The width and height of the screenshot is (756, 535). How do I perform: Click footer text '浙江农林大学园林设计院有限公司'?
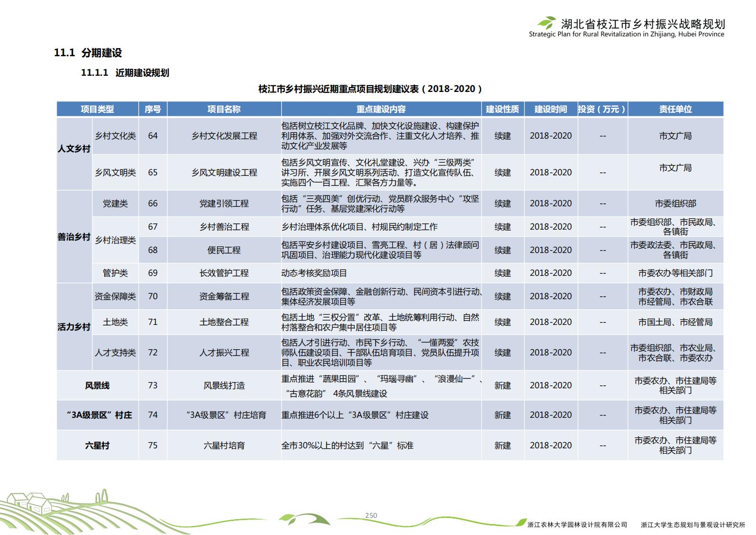[577, 525]
